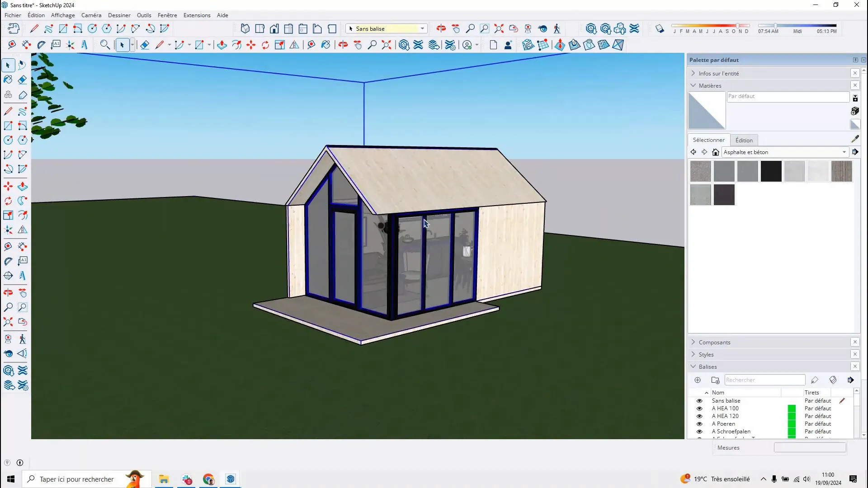Hide the A HEA 100 tag
This screenshot has height=488, width=868.
(x=699, y=408)
